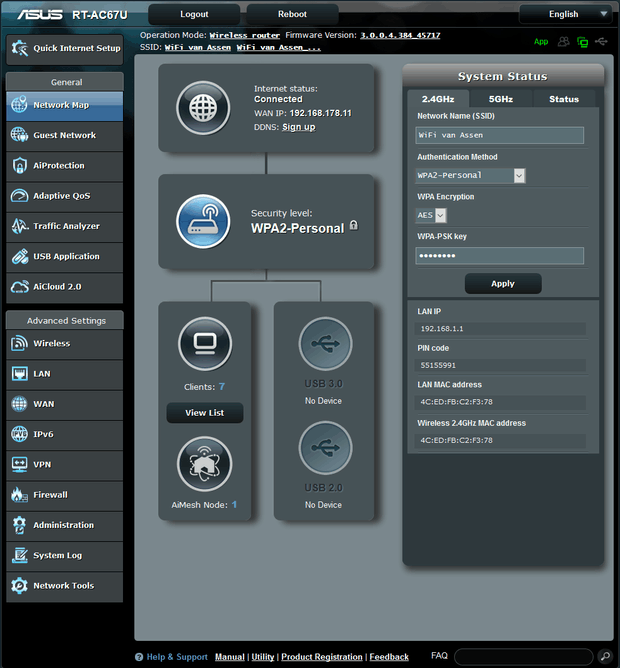Click the Internet globe icon in network map
Image resolution: width=620 pixels, height=668 pixels.
[203, 108]
